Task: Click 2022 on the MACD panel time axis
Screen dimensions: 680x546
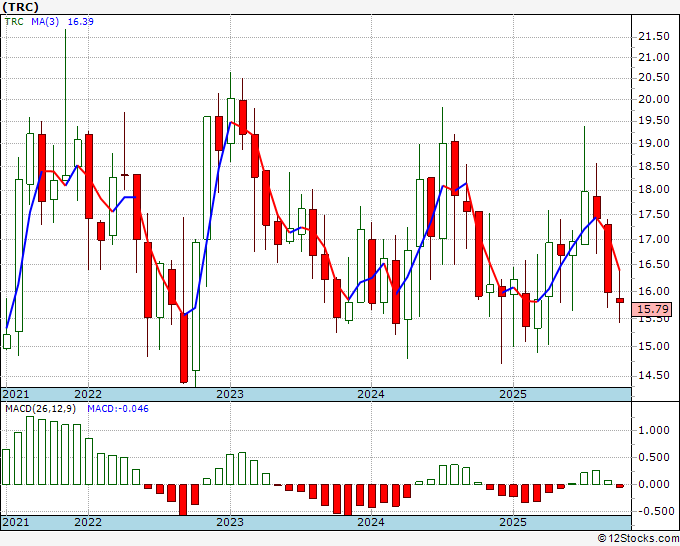Action: click(88, 522)
